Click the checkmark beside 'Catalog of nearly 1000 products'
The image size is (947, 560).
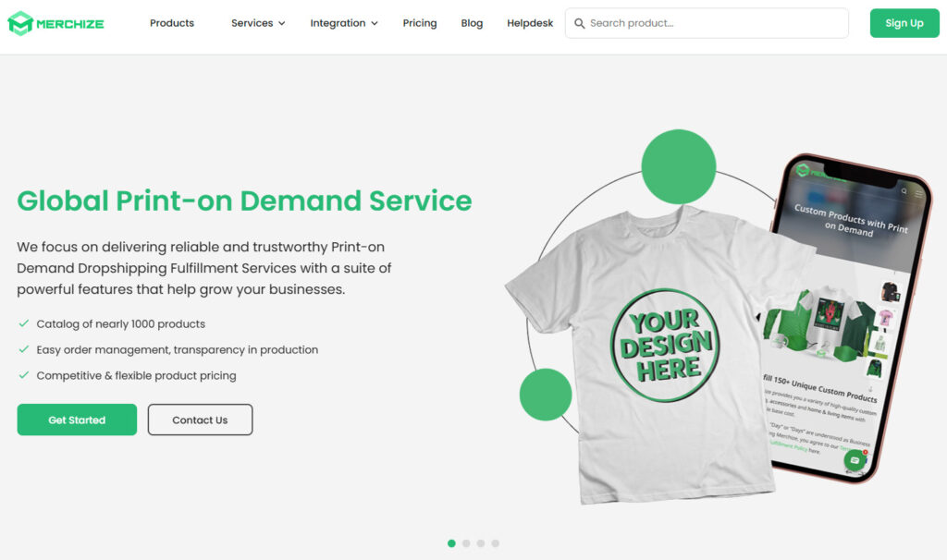click(23, 324)
